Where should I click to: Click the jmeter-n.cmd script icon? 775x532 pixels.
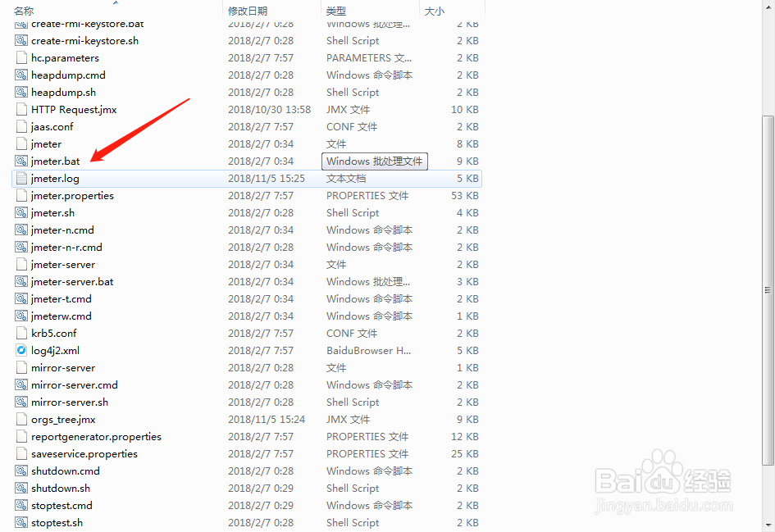21,230
